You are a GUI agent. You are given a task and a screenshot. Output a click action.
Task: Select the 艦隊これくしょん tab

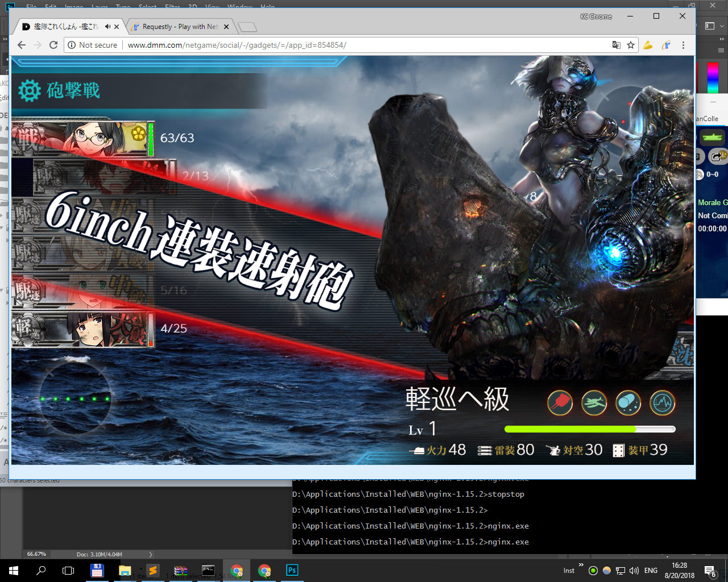click(65, 26)
